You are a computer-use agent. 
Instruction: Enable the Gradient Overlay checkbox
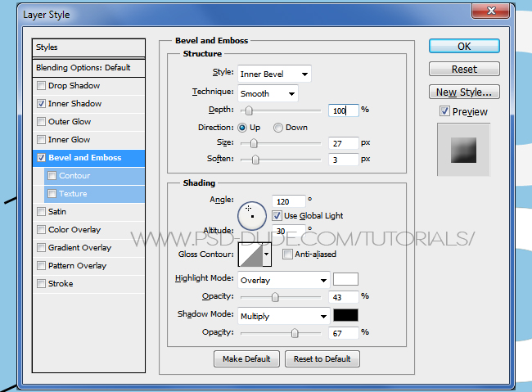(41, 247)
